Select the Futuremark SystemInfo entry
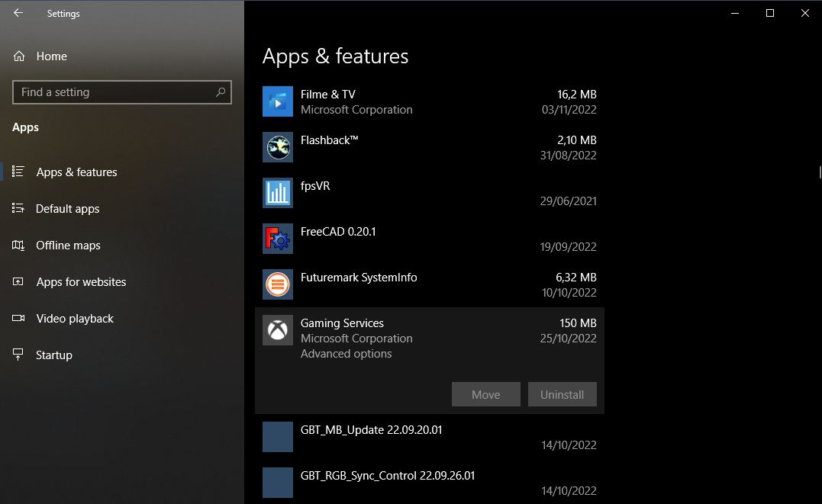 click(430, 284)
